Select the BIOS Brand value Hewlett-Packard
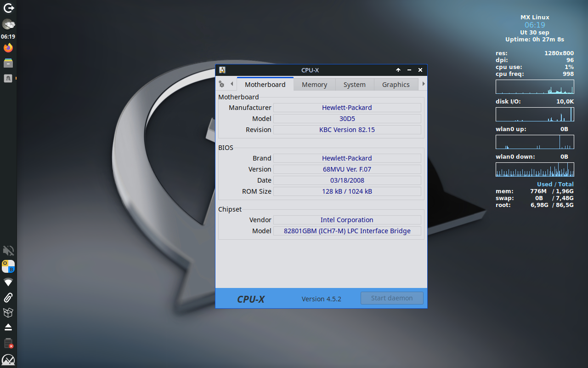The width and height of the screenshot is (588, 368). 347,158
